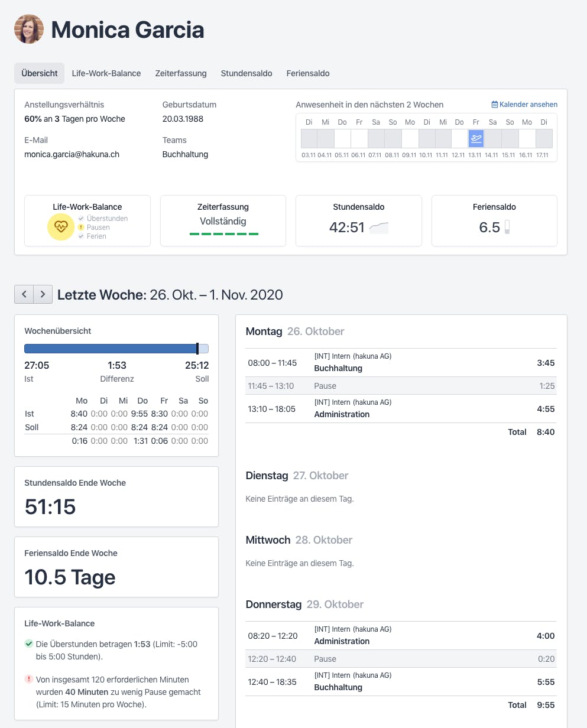Click the Feriensaldo battery gauge icon
Image resolution: width=587 pixels, height=728 pixels.
click(x=507, y=227)
